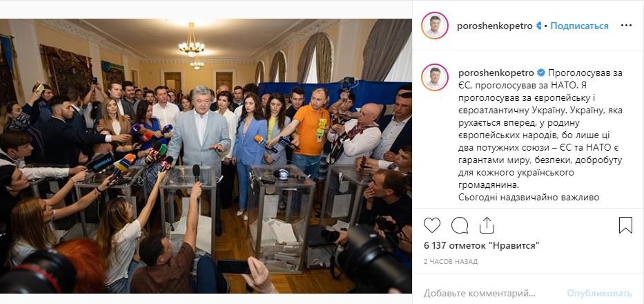Click the verified badge in the post header

[x=538, y=26]
